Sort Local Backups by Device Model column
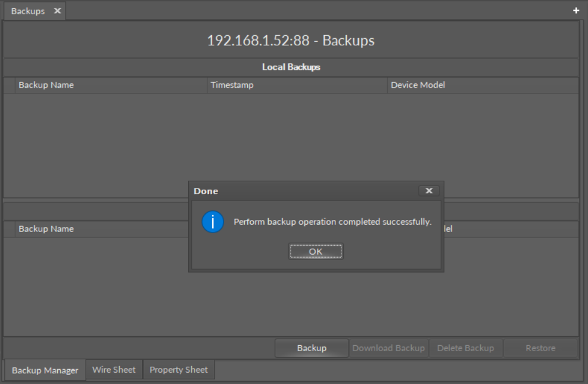 tap(418, 85)
